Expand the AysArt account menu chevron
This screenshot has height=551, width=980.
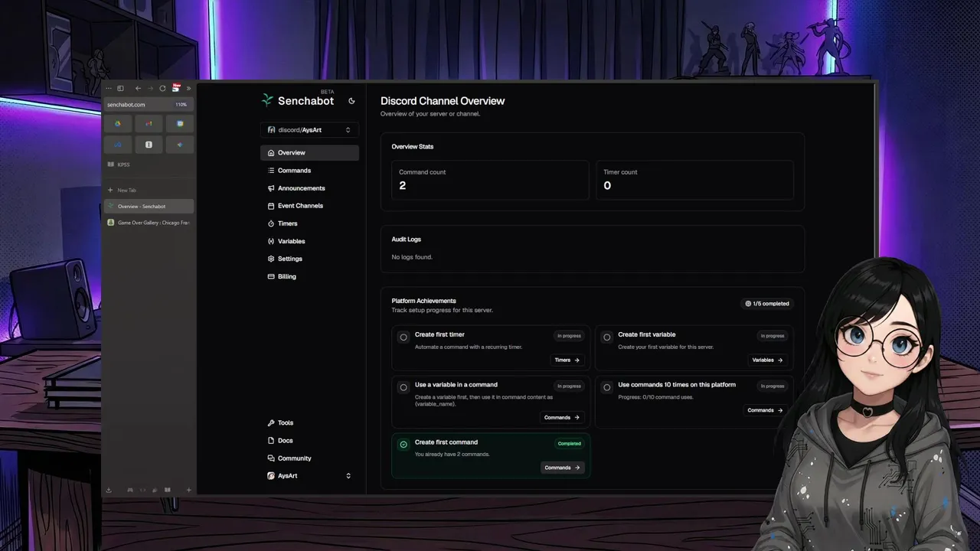point(348,476)
